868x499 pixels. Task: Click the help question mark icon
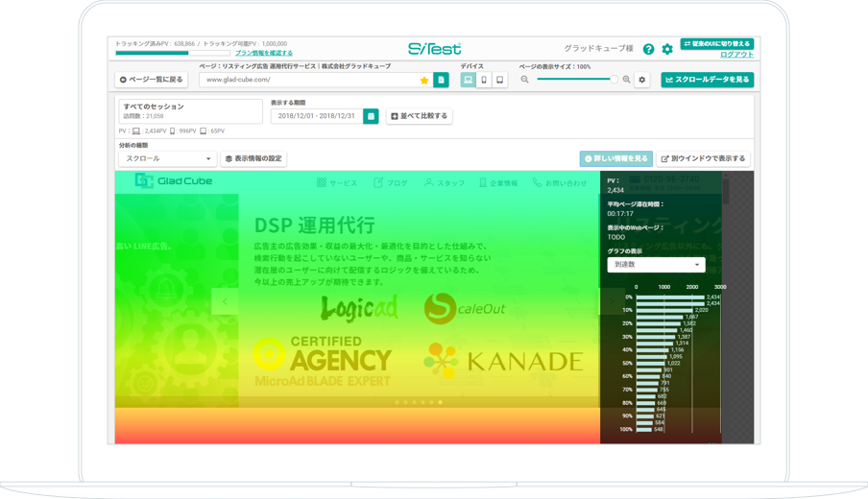648,49
